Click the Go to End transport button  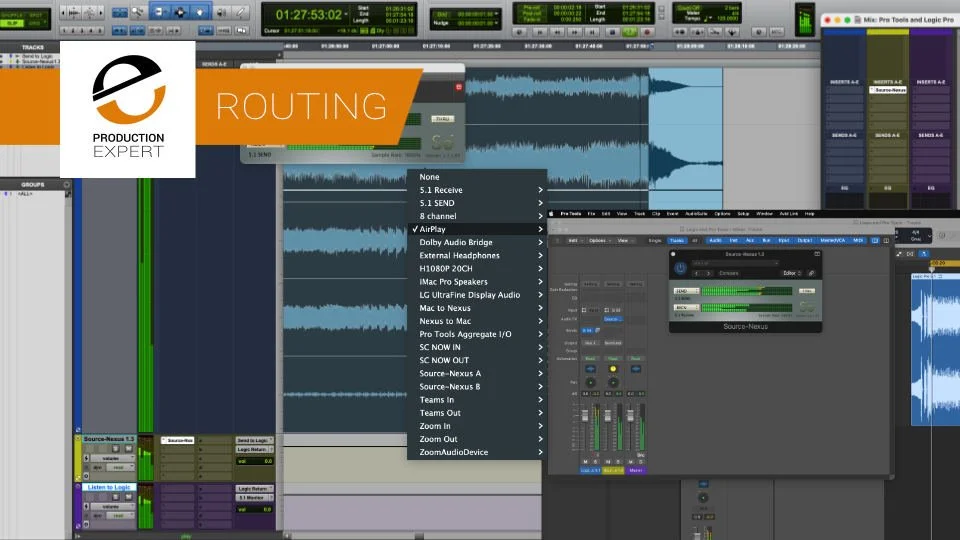click(592, 31)
